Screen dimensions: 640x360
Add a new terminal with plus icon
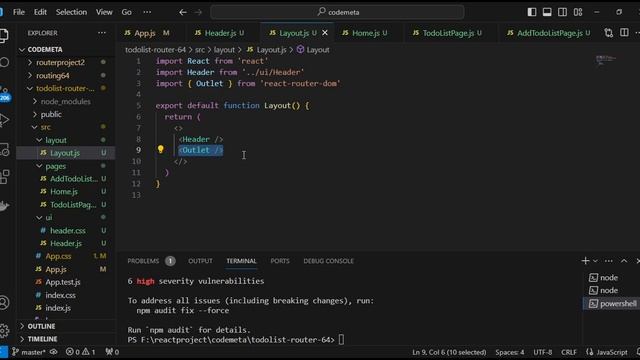coord(585,261)
